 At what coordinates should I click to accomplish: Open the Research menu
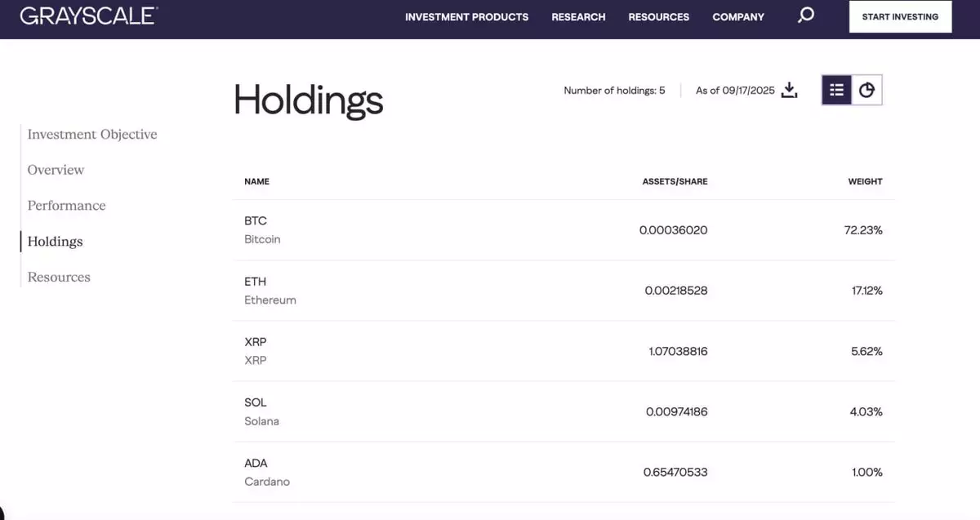[x=578, y=16]
